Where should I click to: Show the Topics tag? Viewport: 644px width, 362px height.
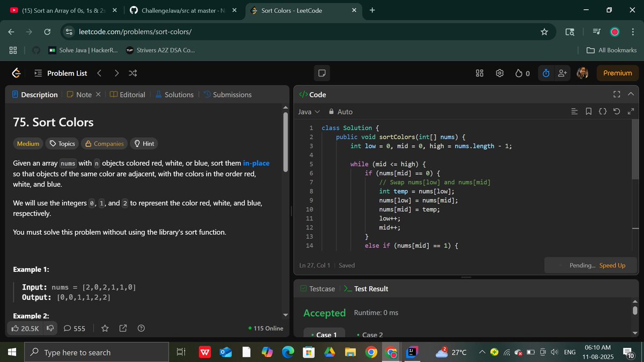tap(61, 144)
